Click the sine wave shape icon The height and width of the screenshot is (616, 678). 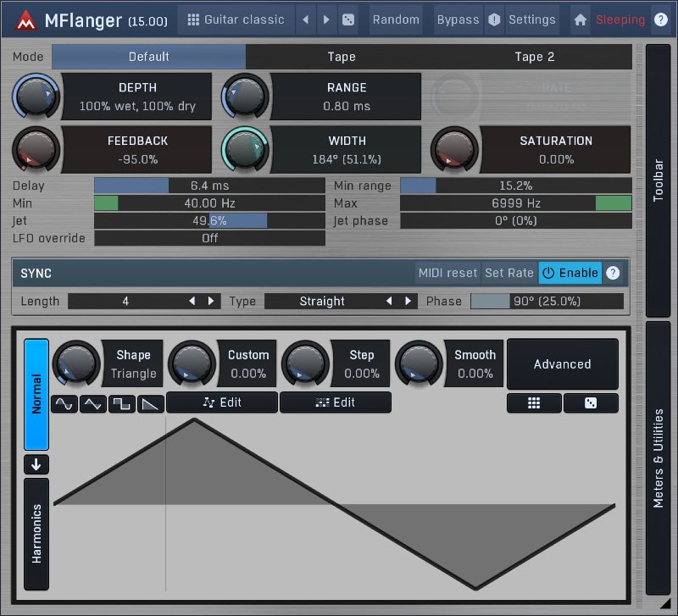[x=64, y=404]
